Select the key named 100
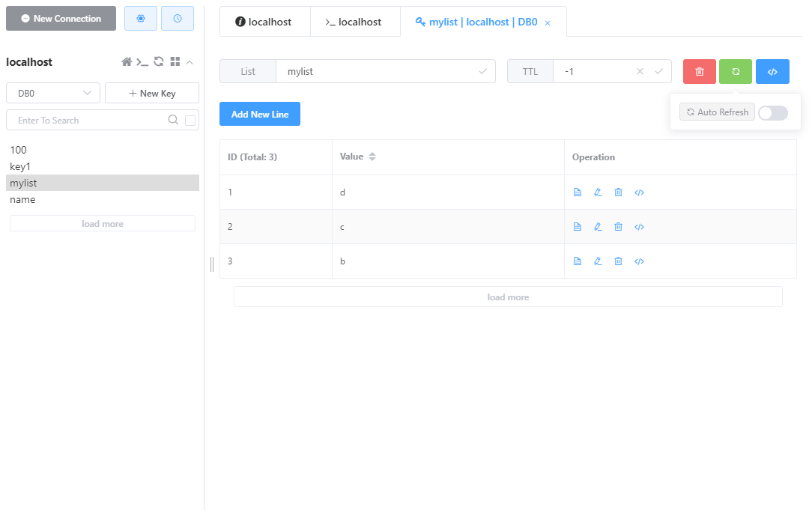The image size is (812, 516). pos(103,150)
